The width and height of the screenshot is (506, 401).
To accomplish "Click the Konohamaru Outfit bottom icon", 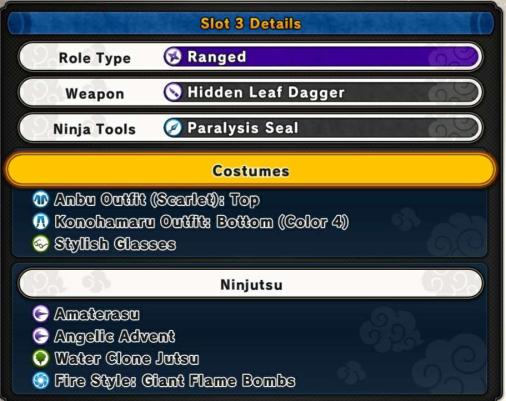I will 41,222.
